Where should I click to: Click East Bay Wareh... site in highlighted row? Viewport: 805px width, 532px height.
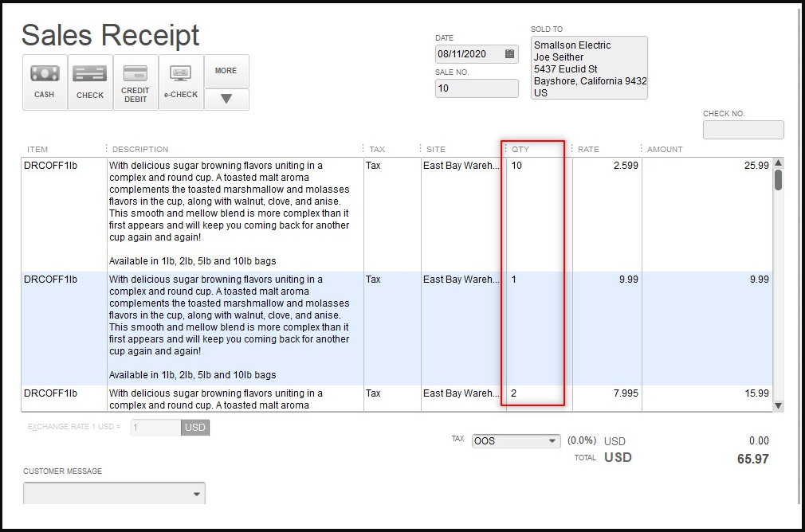pos(464,328)
